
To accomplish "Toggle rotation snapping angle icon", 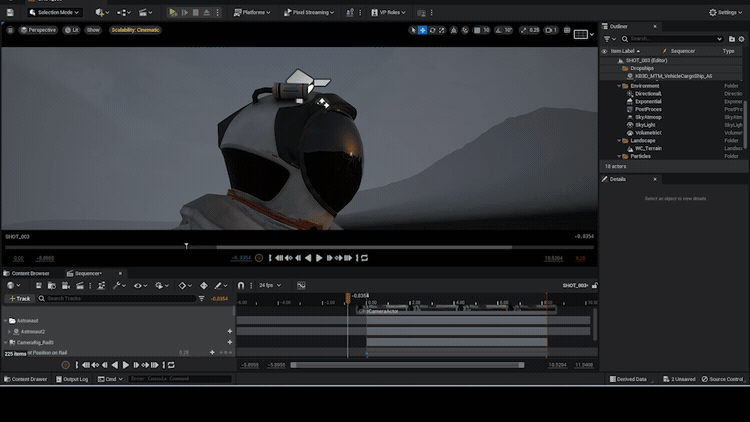I will [499, 30].
